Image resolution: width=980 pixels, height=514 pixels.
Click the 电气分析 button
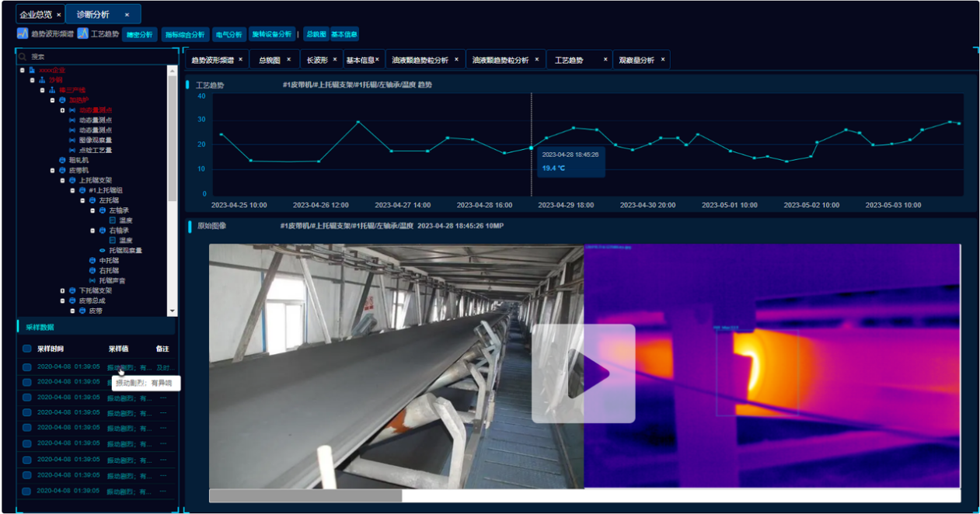(228, 34)
